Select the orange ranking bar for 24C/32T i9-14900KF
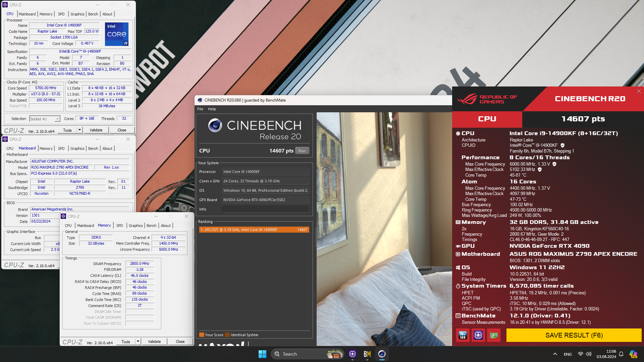The height and width of the screenshot is (362, 644). pyautogui.click(x=254, y=230)
